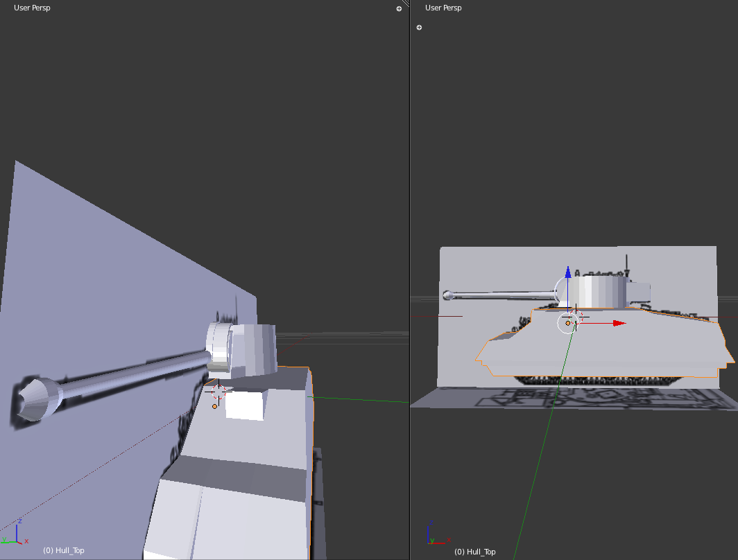Expand the tool shelf in right viewport
The height and width of the screenshot is (560, 738).
click(x=419, y=28)
